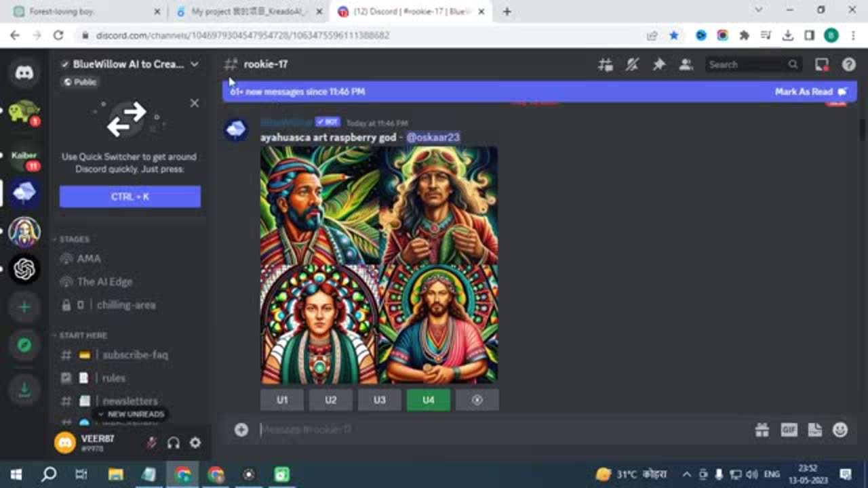Jump to NEW UNREADS in channel list
Screen dimensions: 868x488
tap(130, 414)
